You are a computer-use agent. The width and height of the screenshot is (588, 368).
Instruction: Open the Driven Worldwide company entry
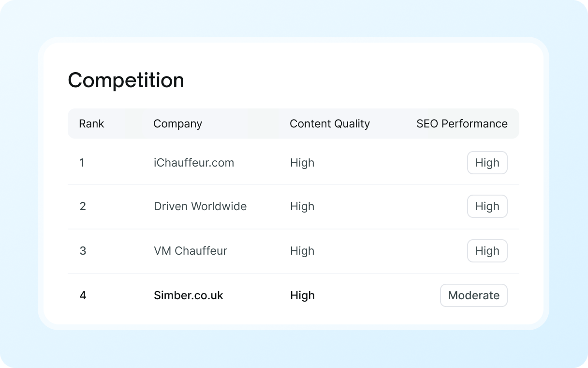coord(200,206)
